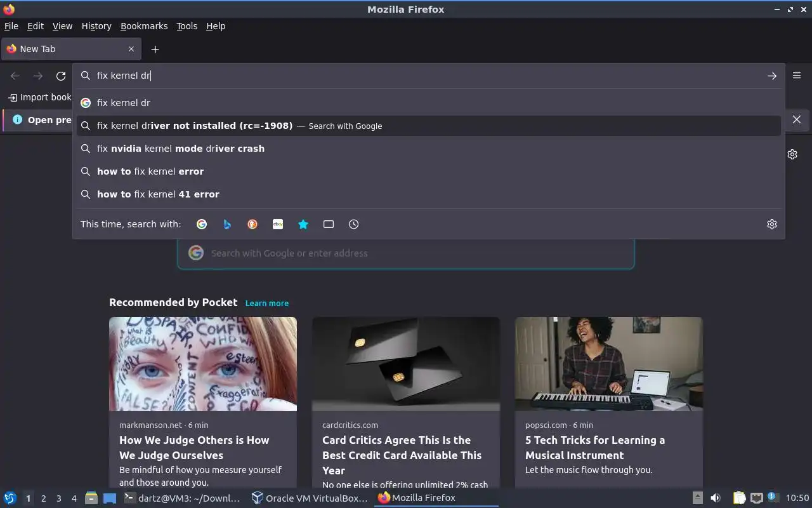The image size is (812, 508).
Task: Open the History menu
Action: pyautogui.click(x=96, y=26)
